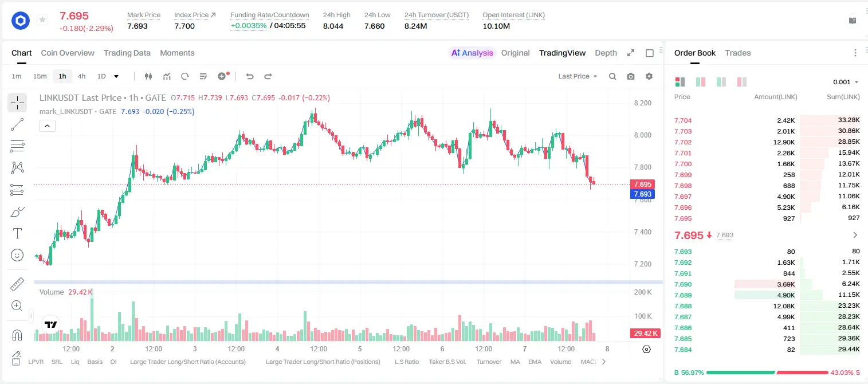The height and width of the screenshot is (384, 868).
Task: Open the candlestick chart type icon
Action: pyautogui.click(x=149, y=76)
